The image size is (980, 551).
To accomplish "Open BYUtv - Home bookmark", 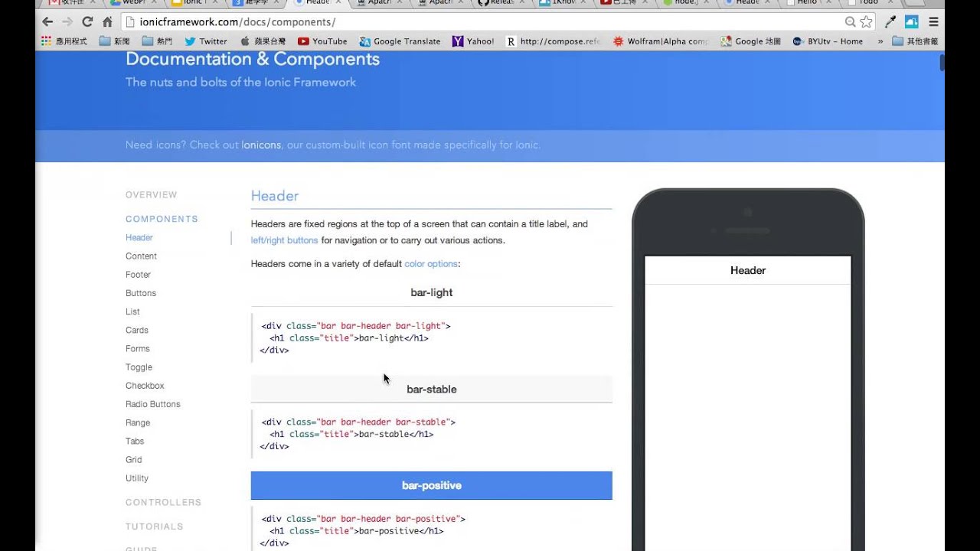I will pyautogui.click(x=828, y=41).
